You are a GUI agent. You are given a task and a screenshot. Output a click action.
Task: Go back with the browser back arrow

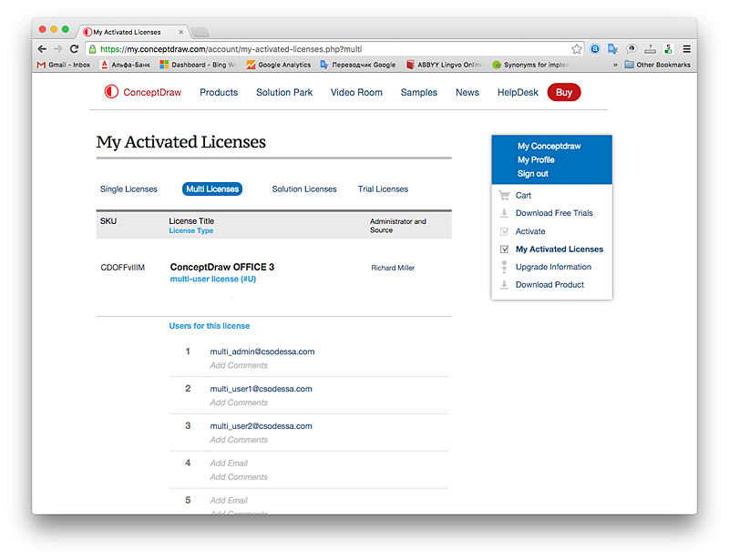point(42,49)
